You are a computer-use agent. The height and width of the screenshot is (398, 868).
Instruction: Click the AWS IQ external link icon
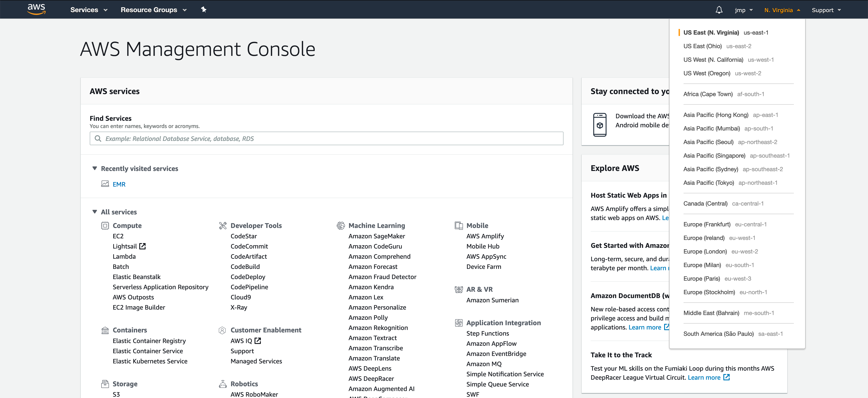click(x=258, y=340)
